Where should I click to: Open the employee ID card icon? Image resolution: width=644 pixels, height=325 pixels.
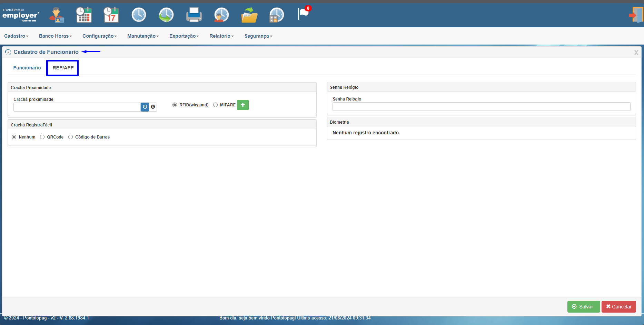56,15
